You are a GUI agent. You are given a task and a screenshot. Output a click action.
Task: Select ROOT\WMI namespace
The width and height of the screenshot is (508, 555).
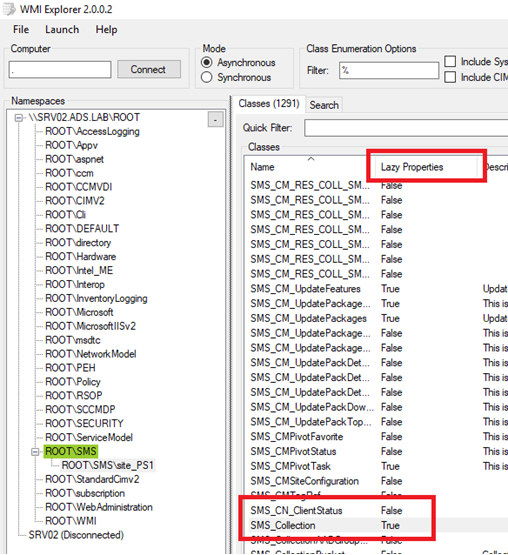(70, 521)
